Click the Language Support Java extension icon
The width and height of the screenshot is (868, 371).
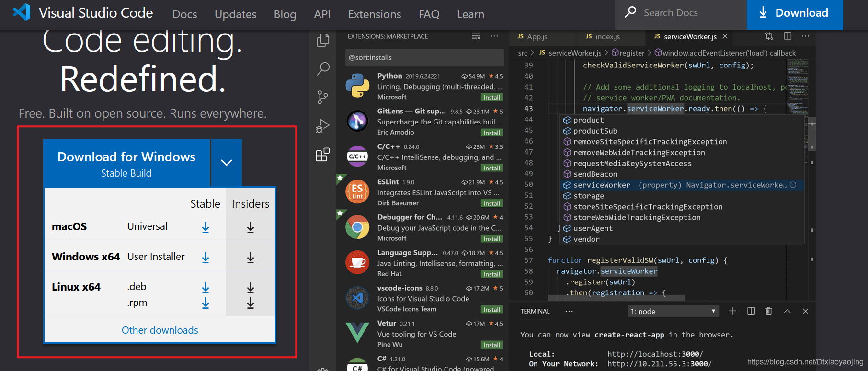pyautogui.click(x=357, y=262)
